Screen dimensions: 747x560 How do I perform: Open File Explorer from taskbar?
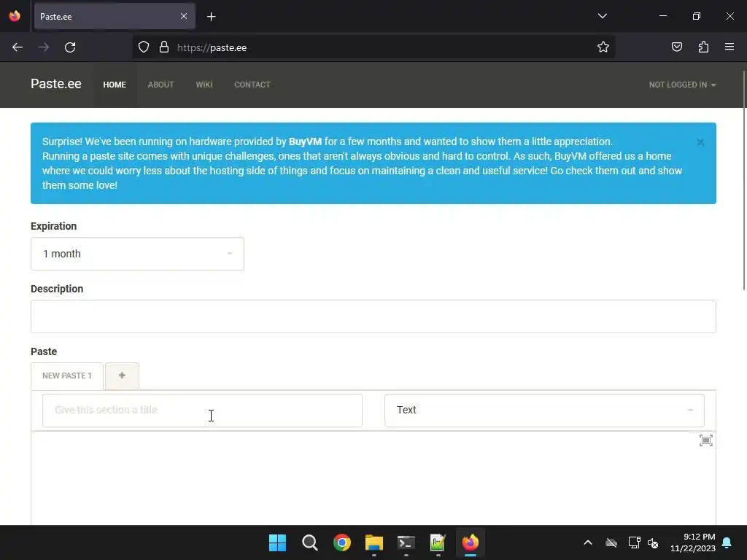click(x=374, y=542)
